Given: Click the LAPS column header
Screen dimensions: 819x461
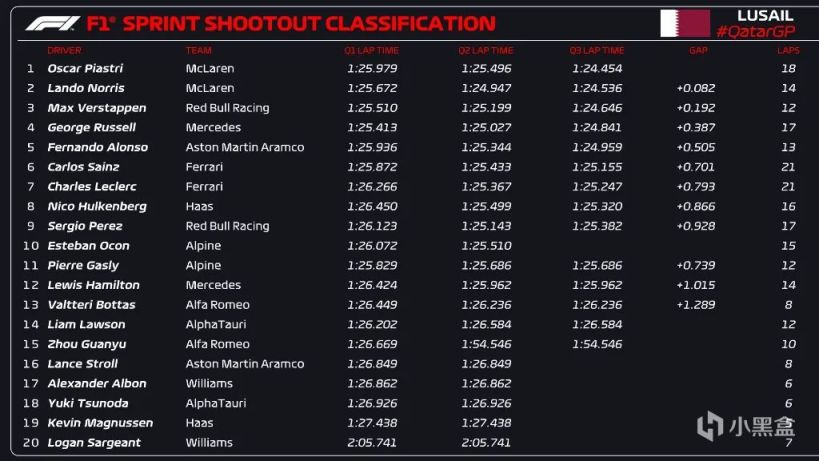Looking at the screenshot, I should coord(789,50).
